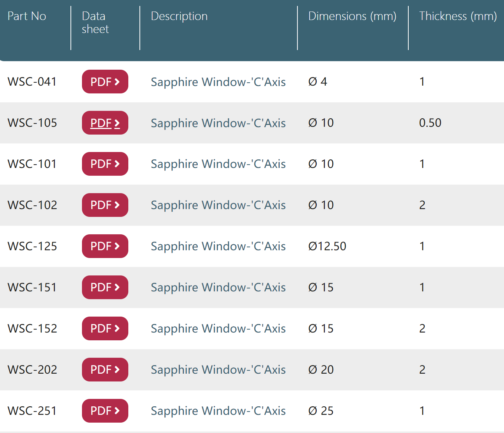The height and width of the screenshot is (433, 504).
Task: Open the WSC-202 PDF data sheet
Action: pos(105,370)
